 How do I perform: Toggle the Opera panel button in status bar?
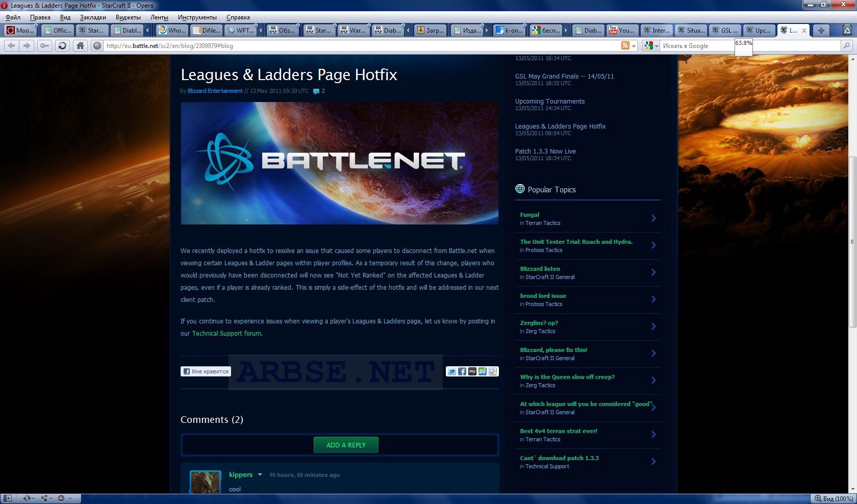pos(8,498)
